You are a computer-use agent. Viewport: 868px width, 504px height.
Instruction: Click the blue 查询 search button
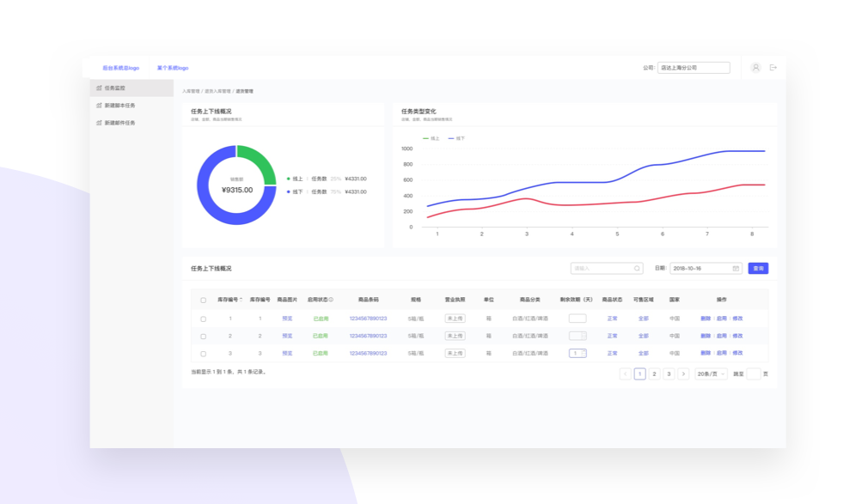pyautogui.click(x=758, y=269)
